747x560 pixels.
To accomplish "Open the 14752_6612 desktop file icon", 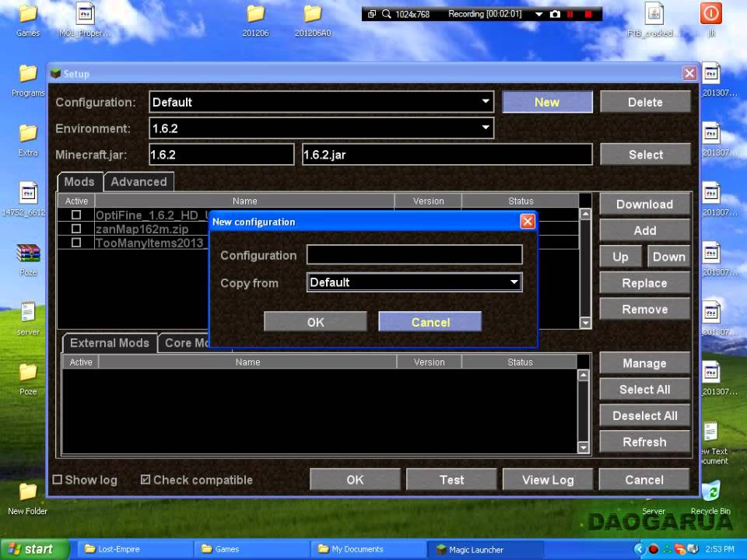I will pos(28,193).
